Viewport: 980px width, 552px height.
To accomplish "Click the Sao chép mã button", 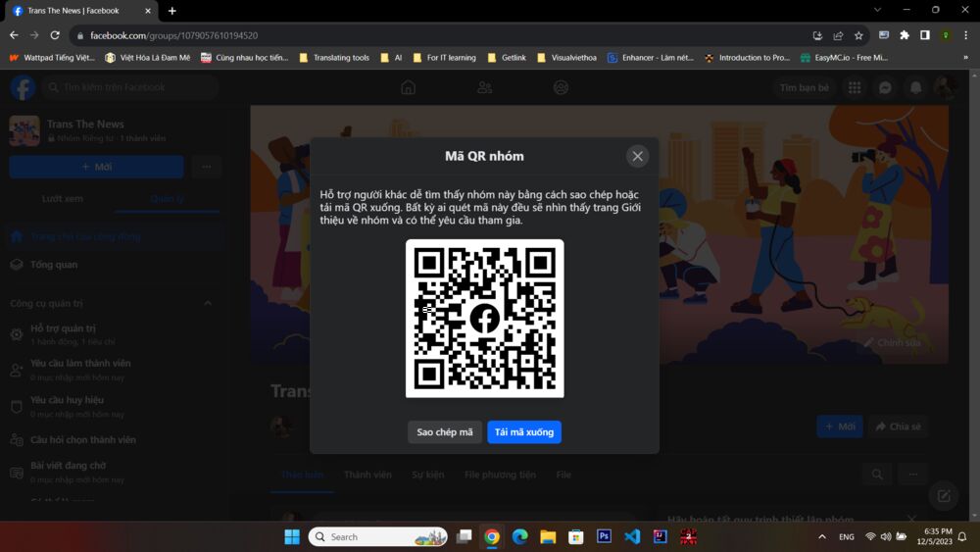I will tap(445, 432).
